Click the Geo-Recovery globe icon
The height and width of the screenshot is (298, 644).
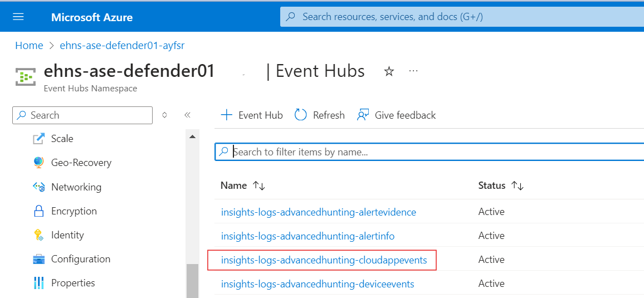(38, 163)
